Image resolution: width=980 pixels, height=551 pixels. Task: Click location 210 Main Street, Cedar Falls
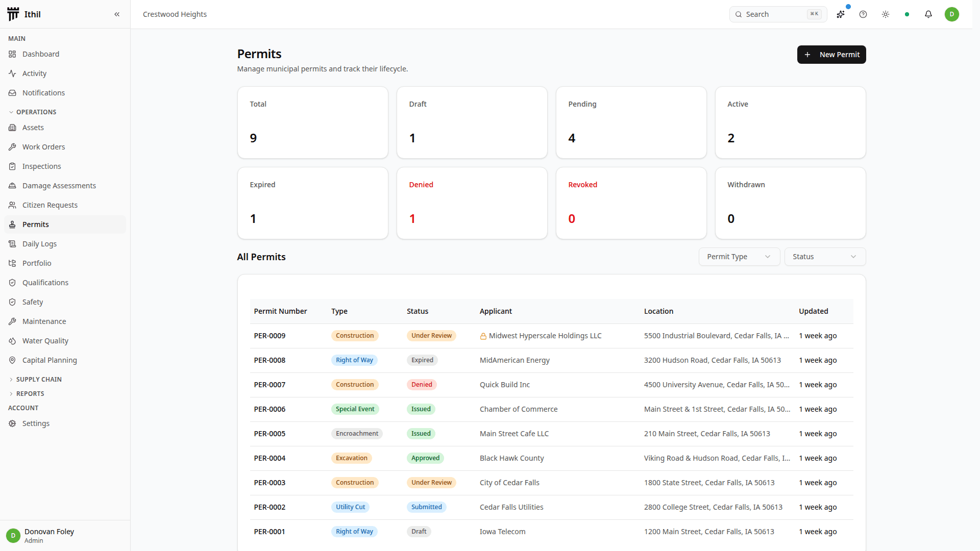tap(707, 434)
